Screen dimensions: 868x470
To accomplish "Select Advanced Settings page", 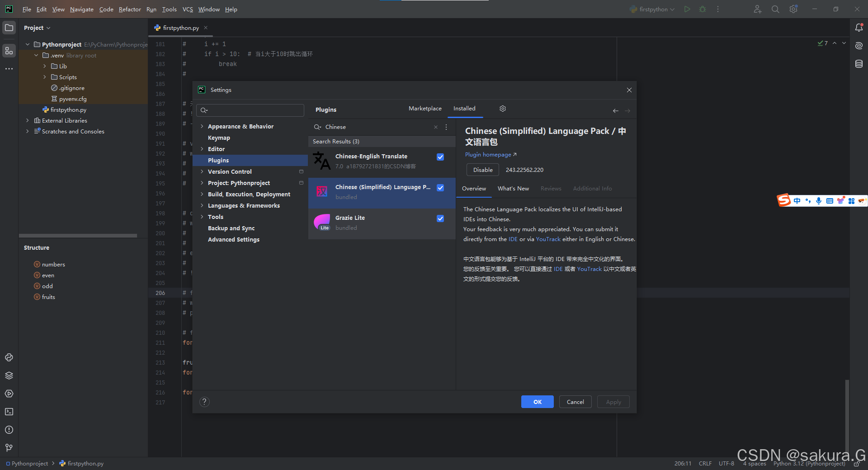I will click(x=233, y=239).
